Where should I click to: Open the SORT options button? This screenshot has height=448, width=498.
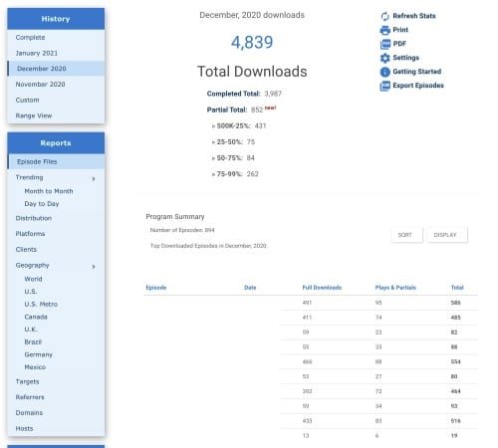(x=406, y=235)
